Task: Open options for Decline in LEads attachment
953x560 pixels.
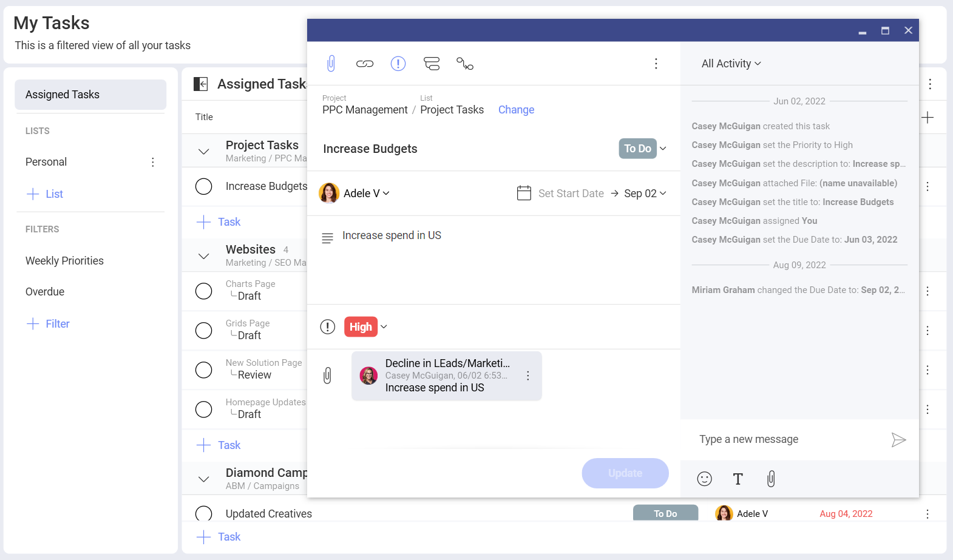Action: (528, 376)
